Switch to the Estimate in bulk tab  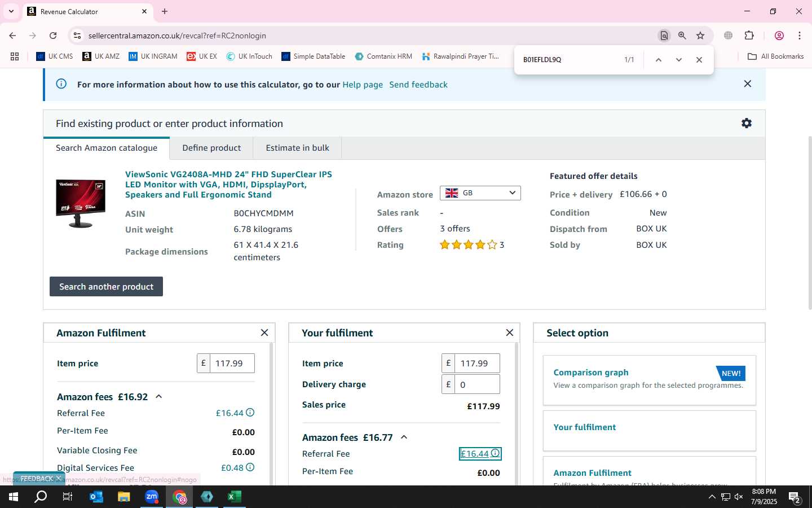point(297,148)
